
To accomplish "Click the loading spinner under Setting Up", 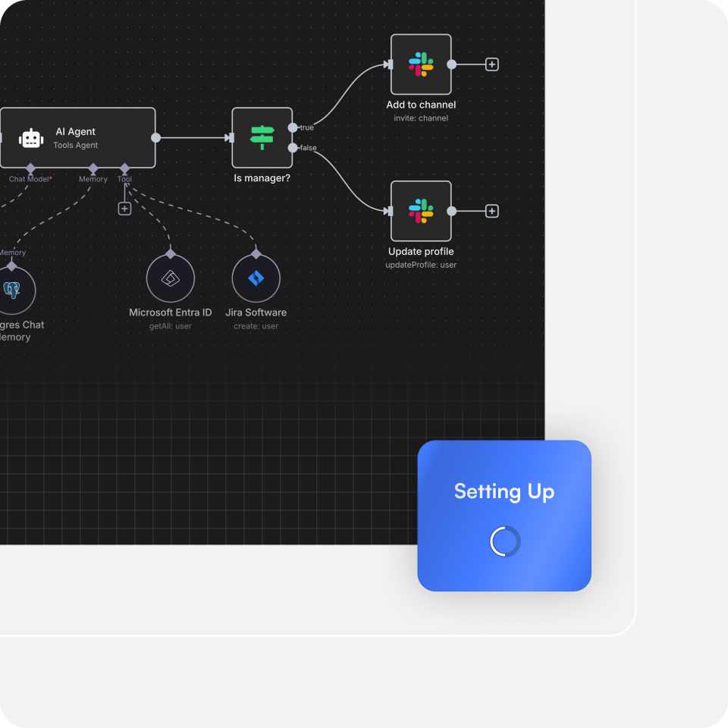I will 504,541.
